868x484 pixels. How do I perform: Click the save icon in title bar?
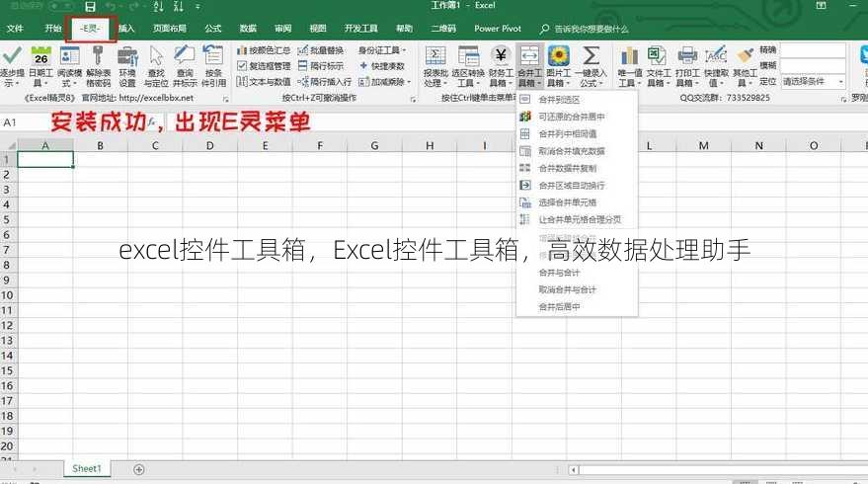click(x=90, y=7)
